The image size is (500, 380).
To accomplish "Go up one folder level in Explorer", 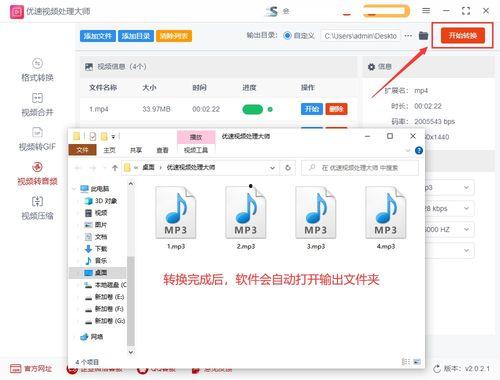I will tap(115, 168).
